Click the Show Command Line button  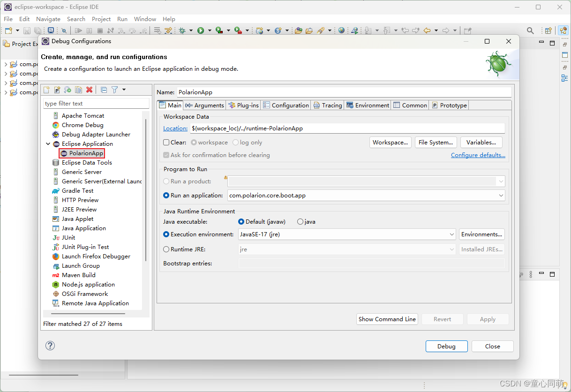click(x=387, y=319)
